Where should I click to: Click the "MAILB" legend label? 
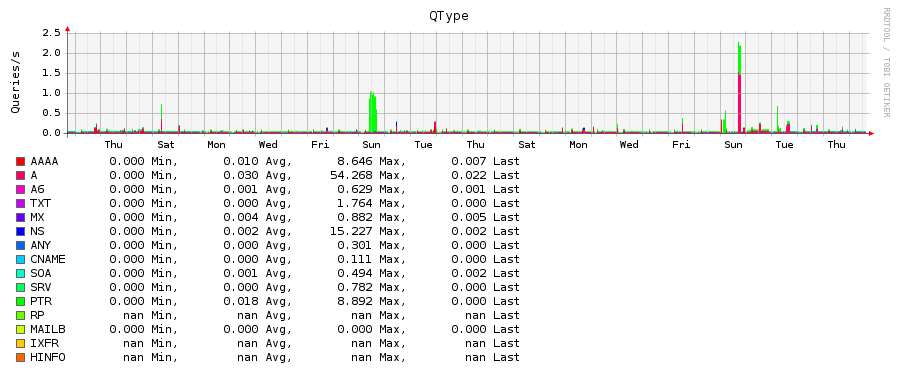pyautogui.click(x=47, y=330)
